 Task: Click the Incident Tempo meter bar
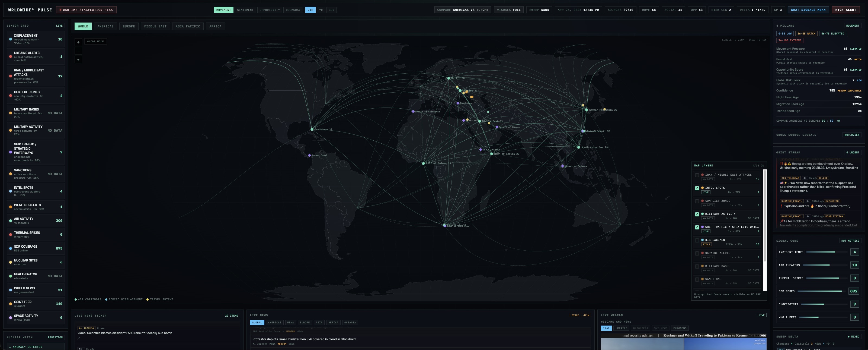[827, 252]
